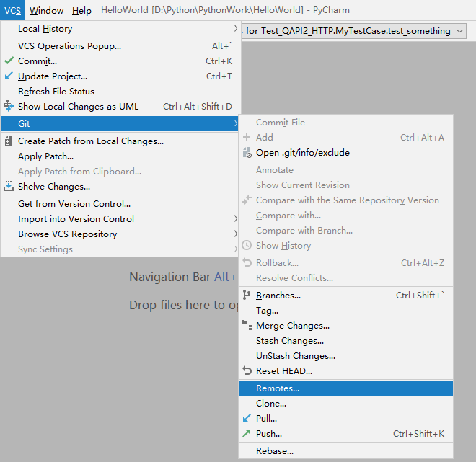
Task: Expand Browse VCS Repository submenu arrow
Action: click(236, 234)
